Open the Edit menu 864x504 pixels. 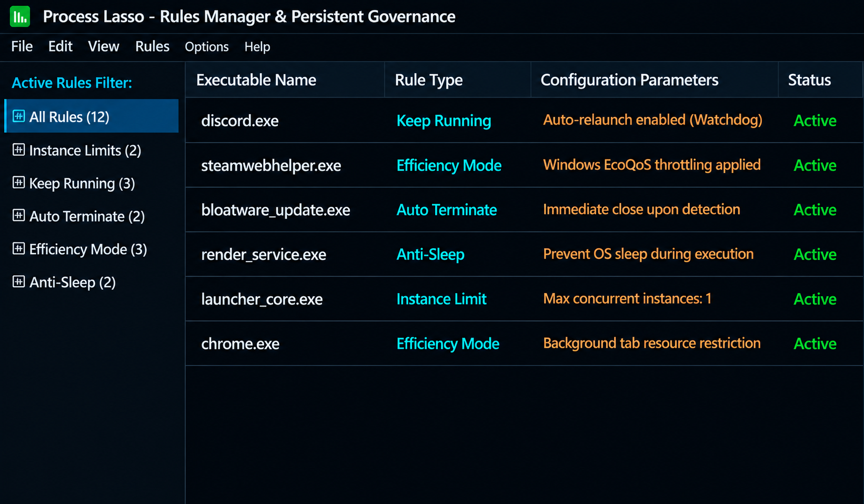[x=61, y=46]
